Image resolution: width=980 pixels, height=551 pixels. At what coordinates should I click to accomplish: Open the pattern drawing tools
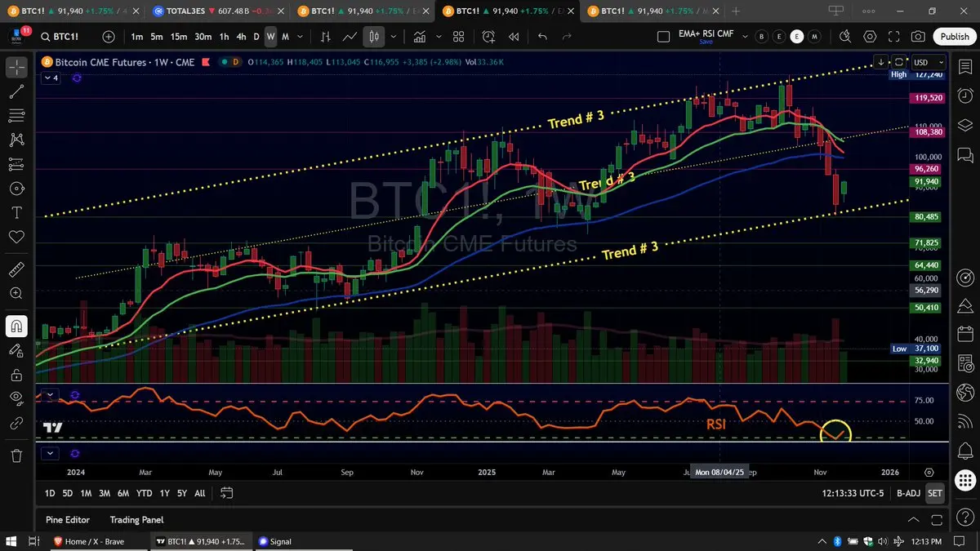[x=16, y=140]
